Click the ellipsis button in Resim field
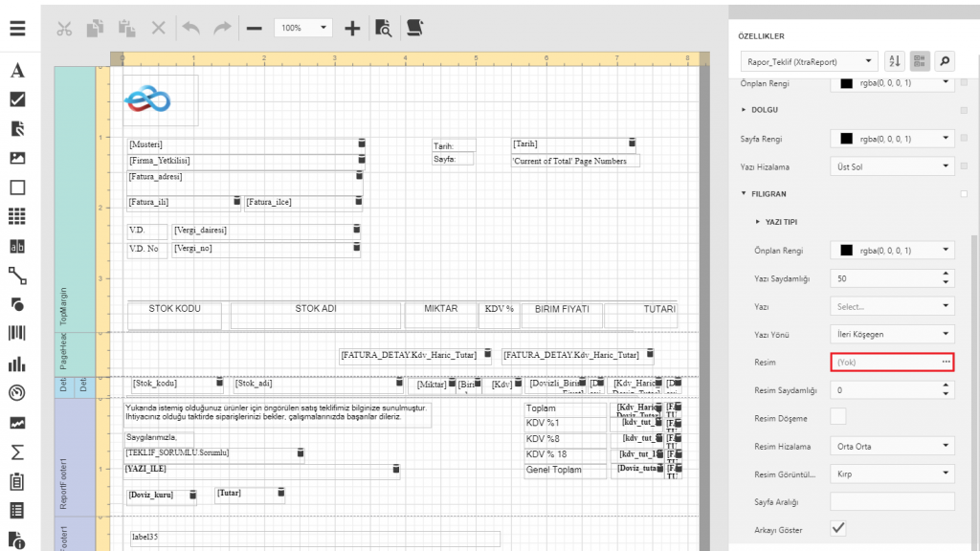 click(x=946, y=363)
